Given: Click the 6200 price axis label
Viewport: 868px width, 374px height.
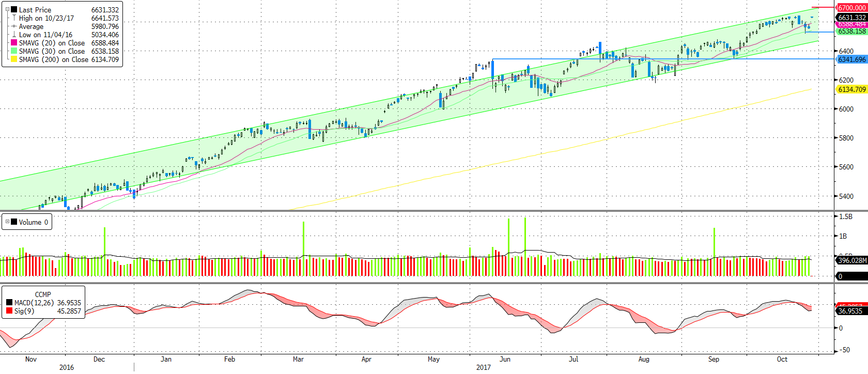Looking at the screenshot, I should pyautogui.click(x=846, y=80).
